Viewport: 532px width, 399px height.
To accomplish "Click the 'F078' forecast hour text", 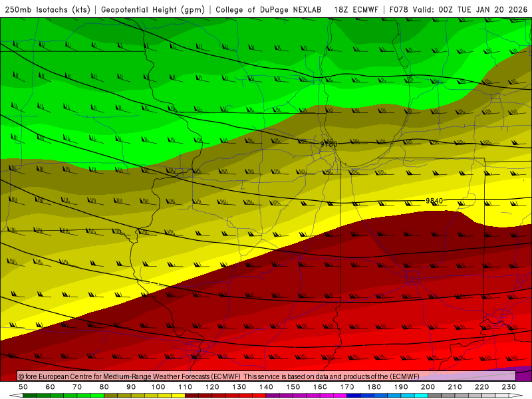I will (x=398, y=9).
